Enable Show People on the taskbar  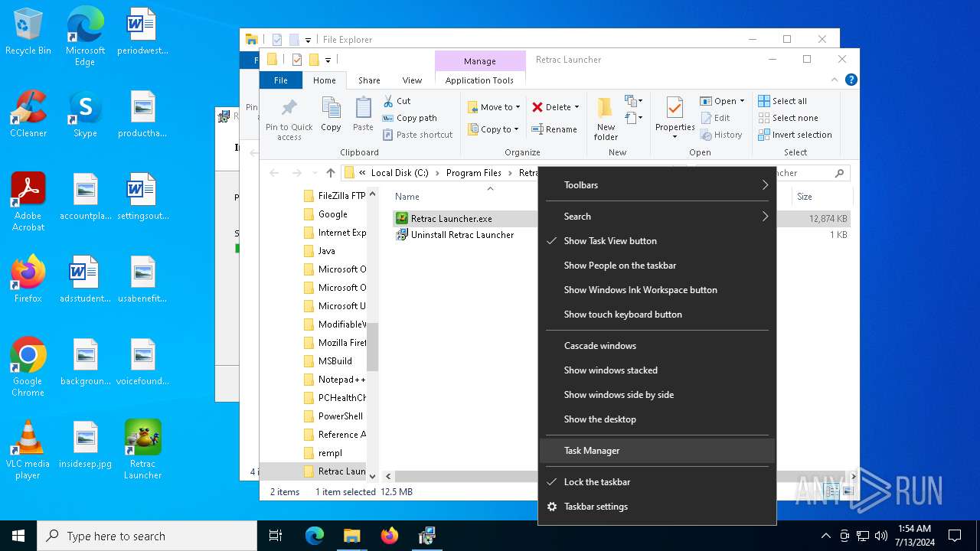(x=657, y=266)
